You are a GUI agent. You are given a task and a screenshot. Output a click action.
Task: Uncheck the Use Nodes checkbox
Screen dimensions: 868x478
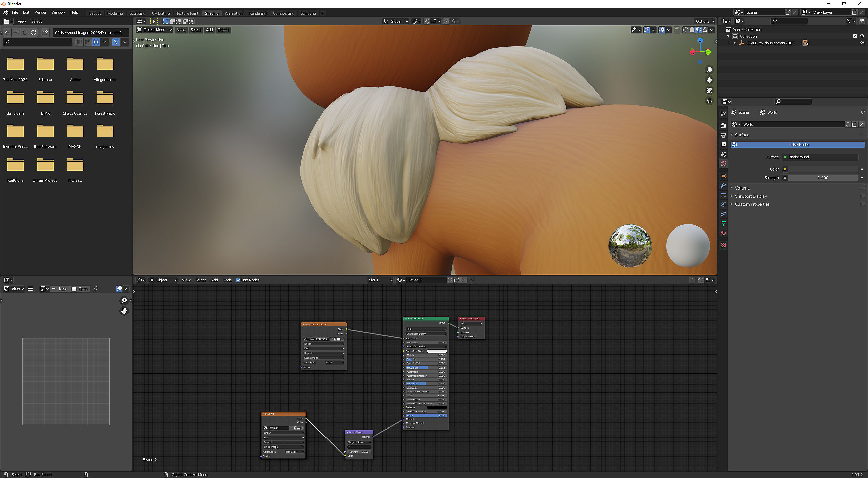coord(238,280)
